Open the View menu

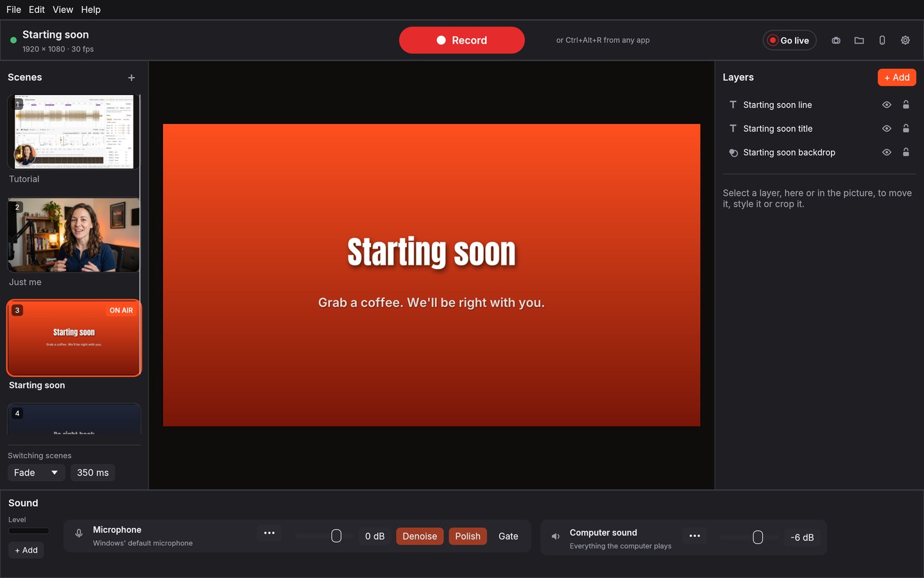point(63,10)
